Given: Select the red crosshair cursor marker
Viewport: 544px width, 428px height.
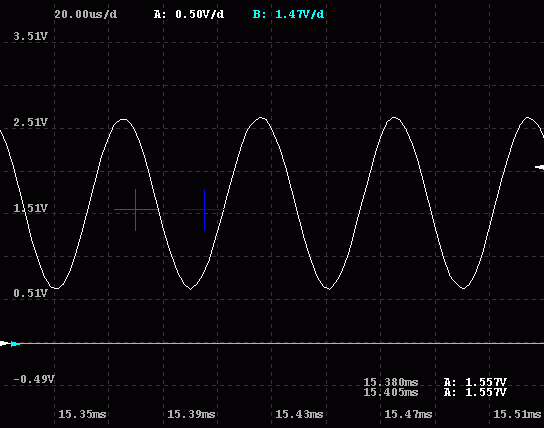Looking at the screenshot, I should (x=136, y=209).
